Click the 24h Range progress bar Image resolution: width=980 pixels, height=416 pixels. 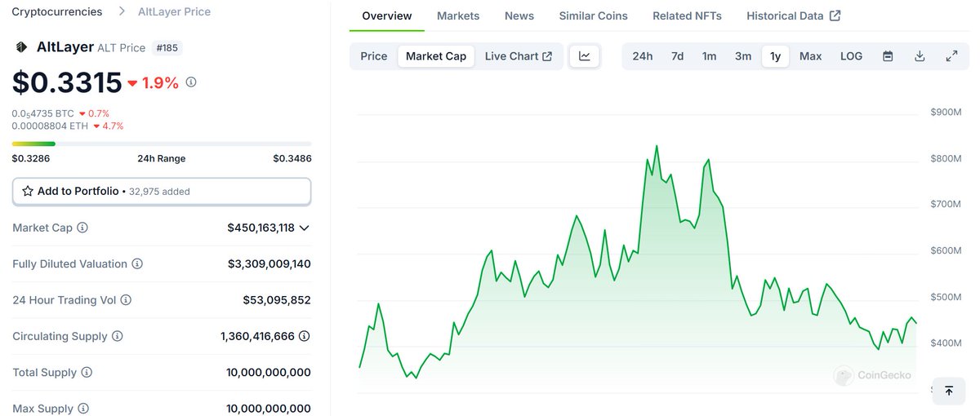click(x=162, y=144)
